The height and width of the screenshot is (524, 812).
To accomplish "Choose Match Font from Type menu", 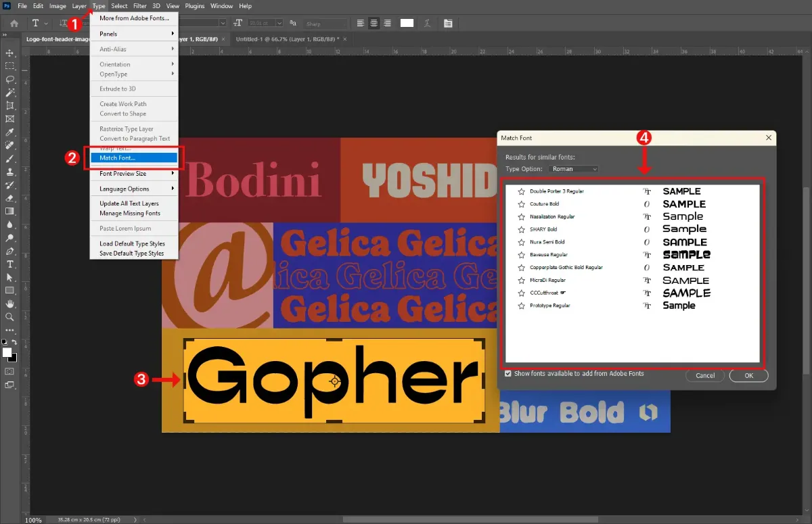I will tap(134, 158).
